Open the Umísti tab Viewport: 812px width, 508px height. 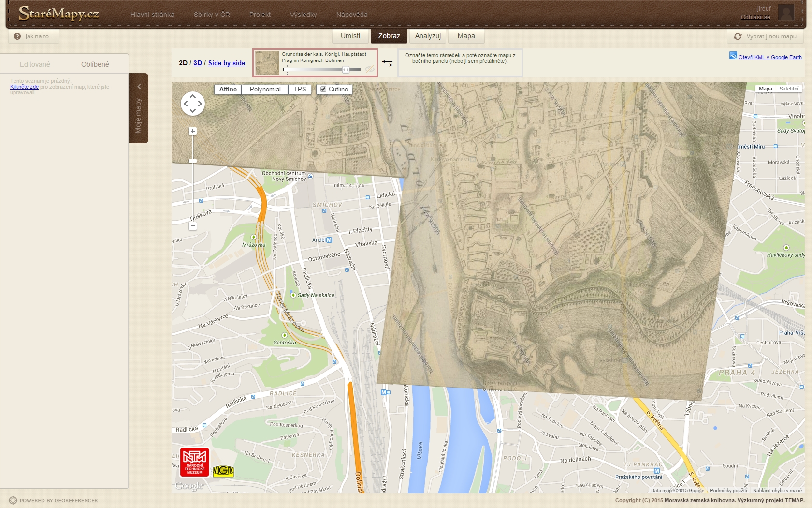coord(350,36)
